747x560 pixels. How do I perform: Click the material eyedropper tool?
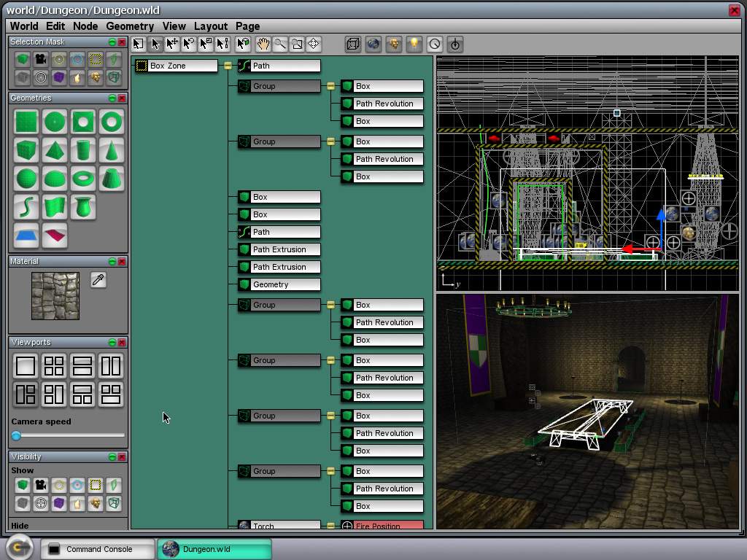[x=98, y=279]
